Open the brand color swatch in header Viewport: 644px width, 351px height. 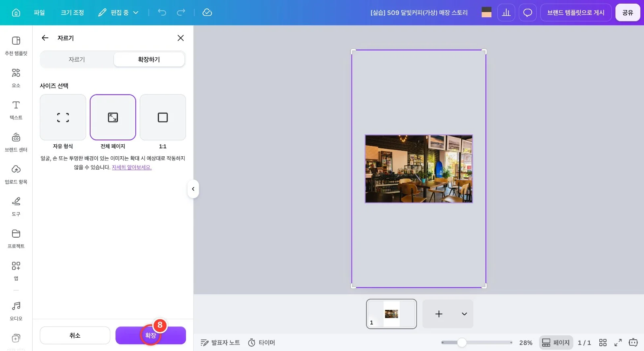[487, 12]
